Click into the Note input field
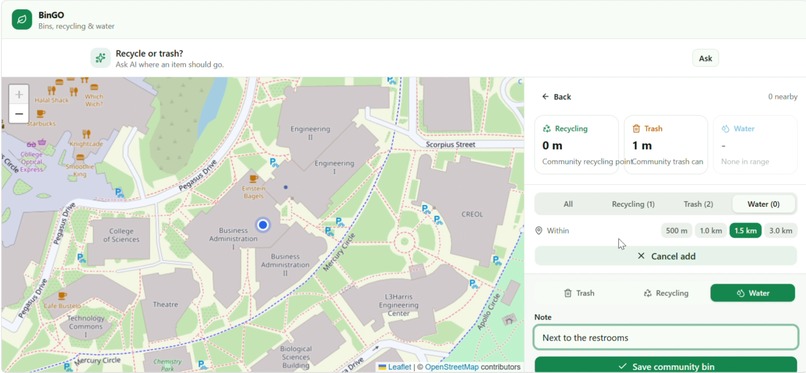Image resolution: width=806 pixels, height=373 pixels. point(666,338)
